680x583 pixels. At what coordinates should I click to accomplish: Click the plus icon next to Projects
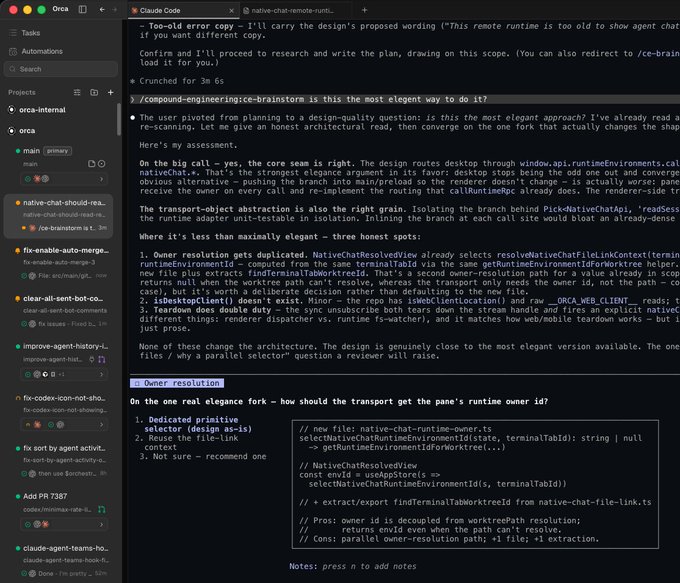point(111,92)
